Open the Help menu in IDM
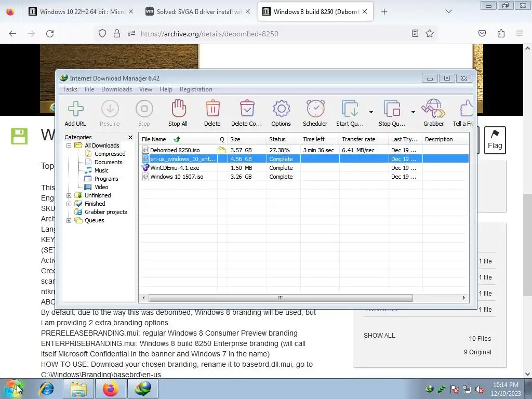 tap(166, 89)
